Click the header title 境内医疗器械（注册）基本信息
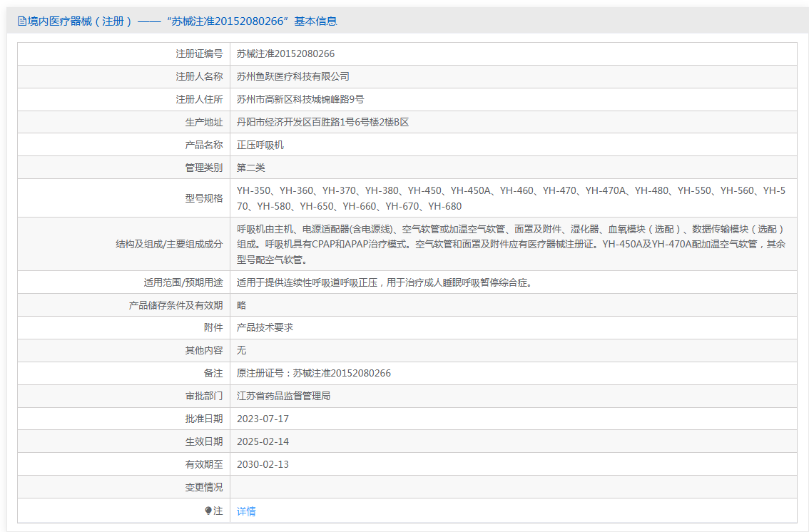Screen dimensions: 809x532 [x=182, y=21]
